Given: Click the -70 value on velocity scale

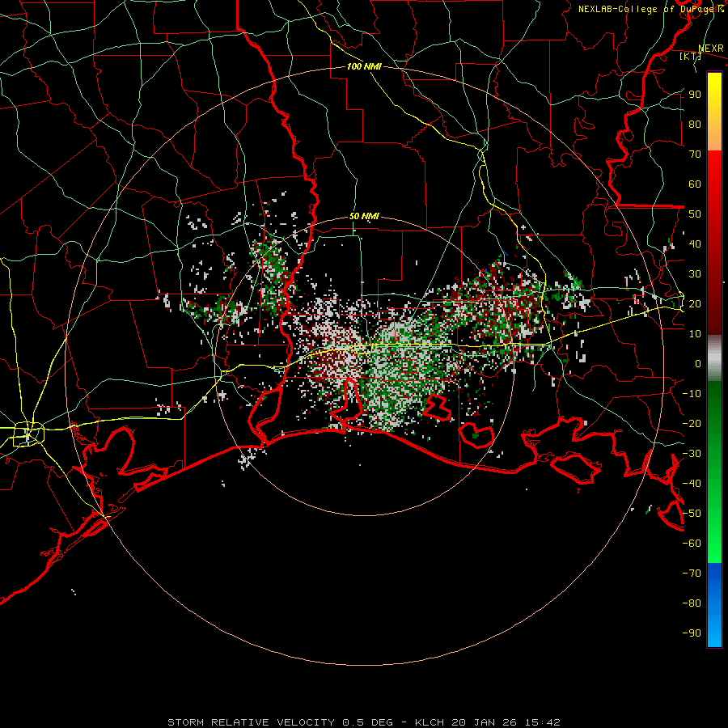Looking at the screenshot, I should click(692, 574).
